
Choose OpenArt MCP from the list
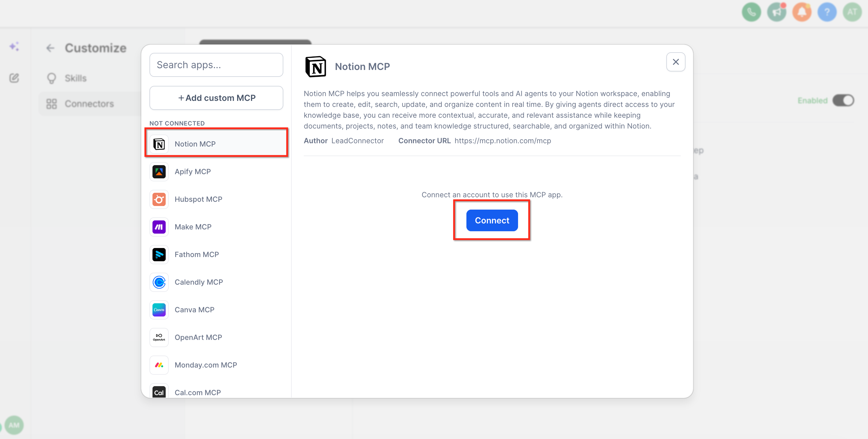point(216,338)
